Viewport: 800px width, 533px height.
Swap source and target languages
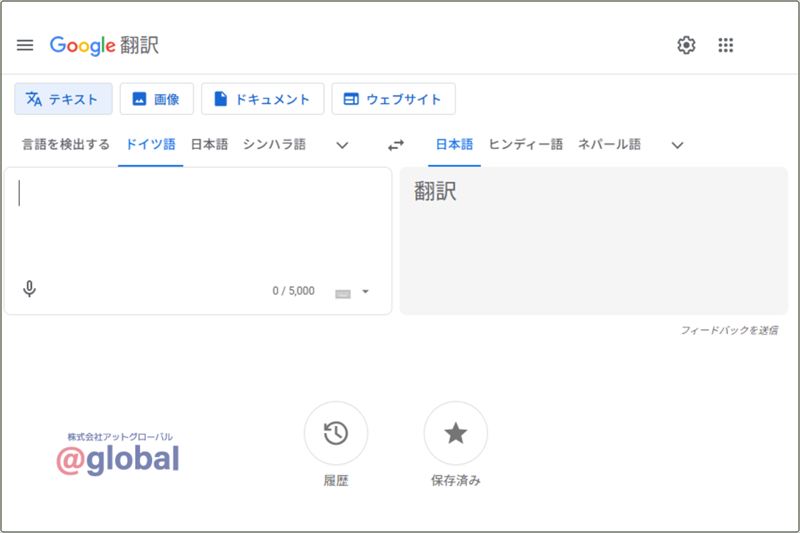[396, 145]
